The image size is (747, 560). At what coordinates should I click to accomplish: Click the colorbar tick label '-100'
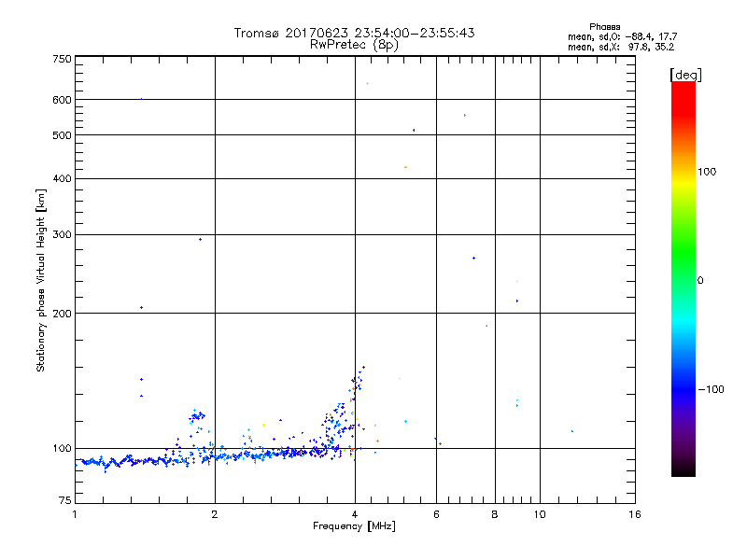711,389
